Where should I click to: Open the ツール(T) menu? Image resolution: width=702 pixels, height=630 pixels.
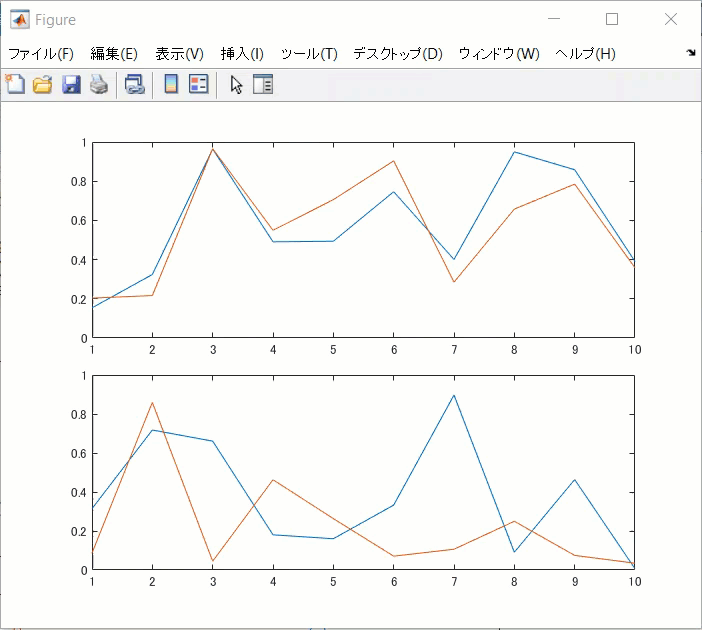coord(309,54)
